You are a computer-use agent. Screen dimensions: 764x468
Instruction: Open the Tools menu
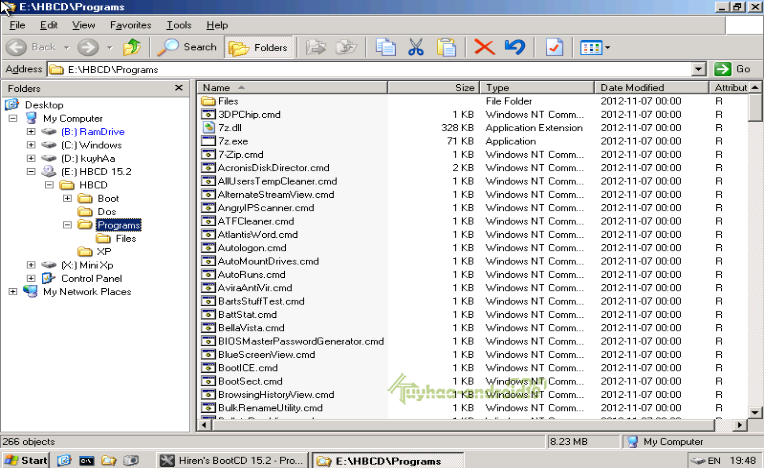(x=179, y=25)
